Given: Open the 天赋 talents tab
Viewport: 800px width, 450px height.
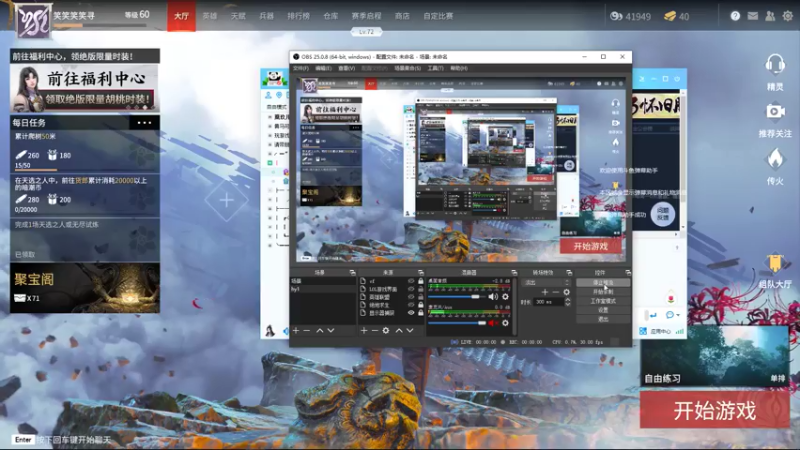Looking at the screenshot, I should click(x=238, y=16).
